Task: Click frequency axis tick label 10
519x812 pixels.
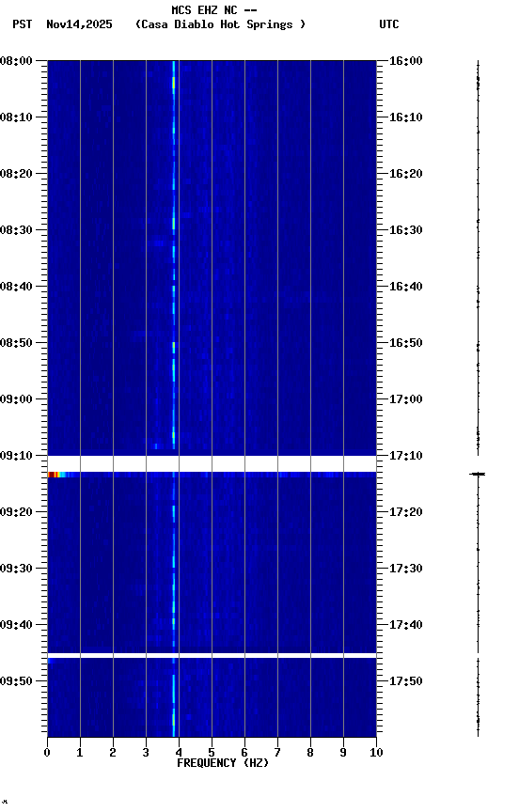Action: tap(376, 753)
